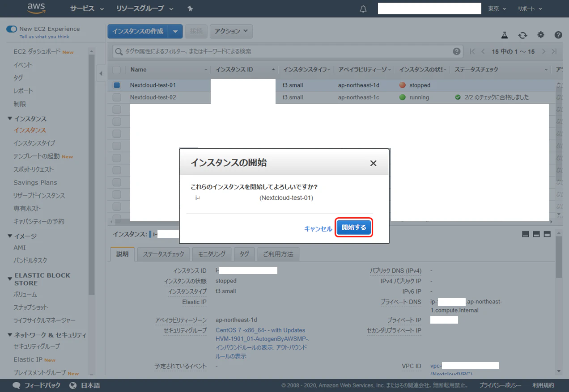Screen dimensions: 569x392
Task: Sort by the ステータスチェック column header
Action: (x=501, y=70)
